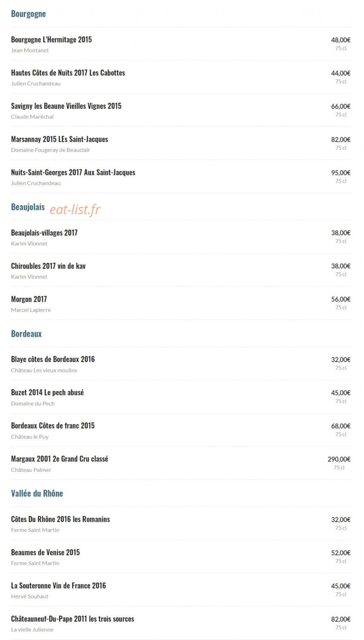Open Blaye côtes de Bordeaux 2016
364x640 pixels.
(53, 360)
